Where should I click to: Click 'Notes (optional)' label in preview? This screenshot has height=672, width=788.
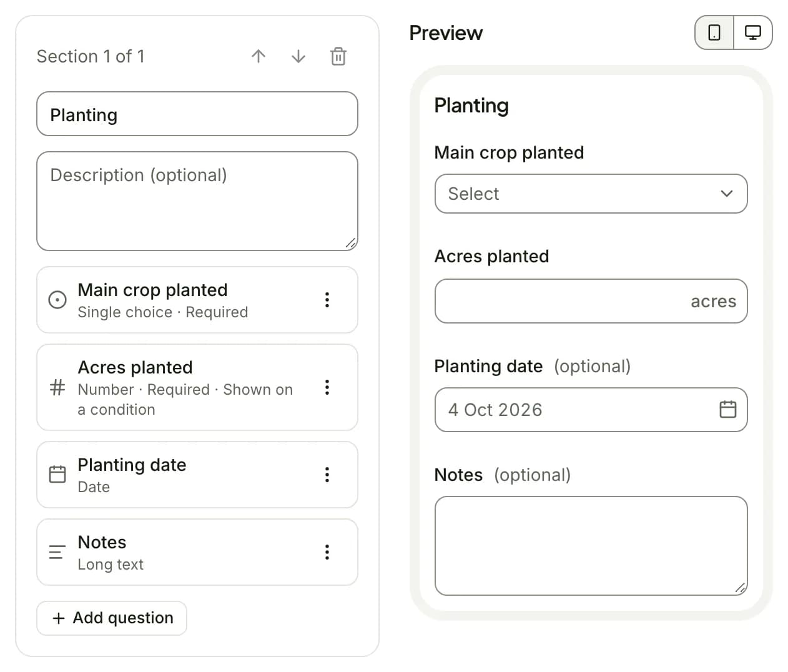click(503, 475)
